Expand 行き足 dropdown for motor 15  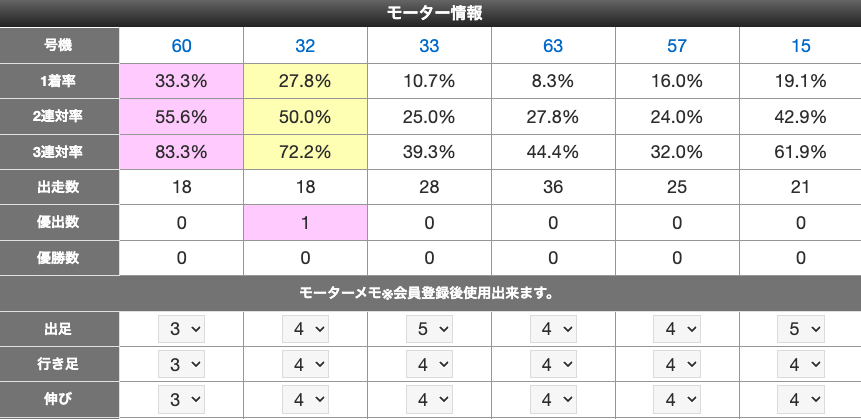coord(800,365)
